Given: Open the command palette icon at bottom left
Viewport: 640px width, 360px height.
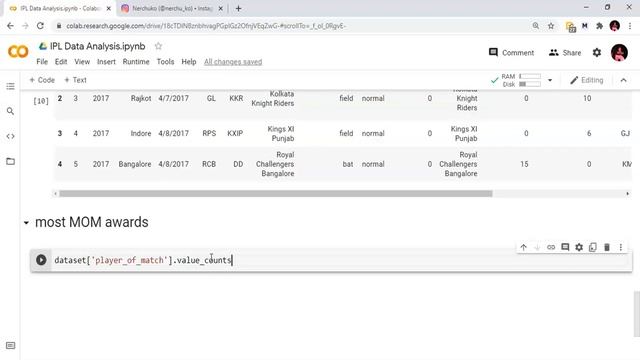Looking at the screenshot, I should 11,345.
